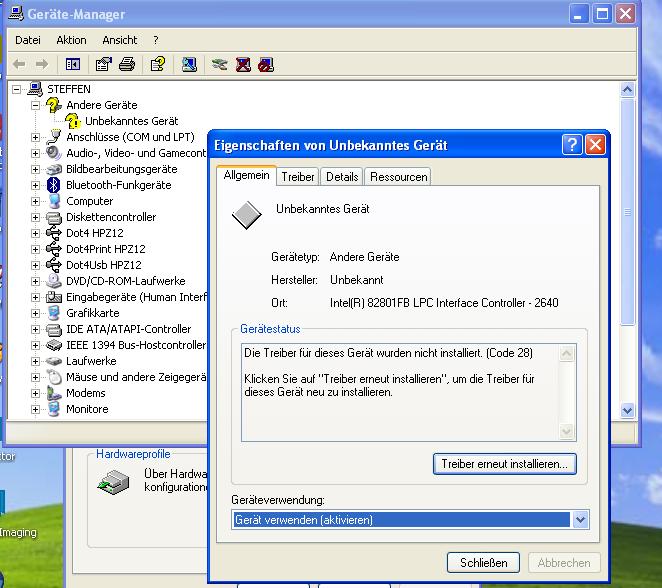The height and width of the screenshot is (588, 662).
Task: Expand the Laufwerke node
Action: pos(35,361)
